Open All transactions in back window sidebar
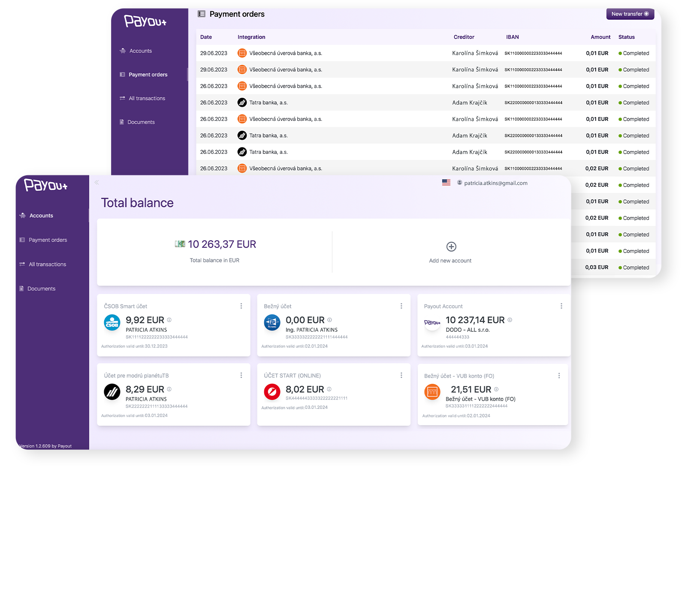The image size is (700, 598). [x=147, y=99]
